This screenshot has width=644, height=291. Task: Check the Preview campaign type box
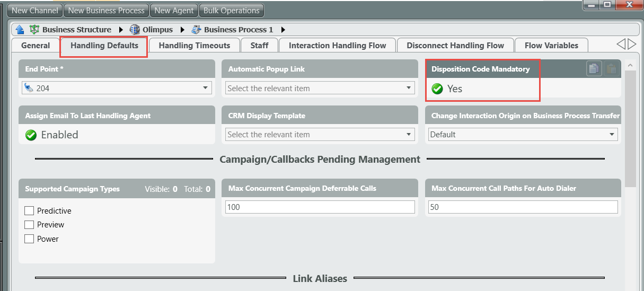tap(29, 225)
